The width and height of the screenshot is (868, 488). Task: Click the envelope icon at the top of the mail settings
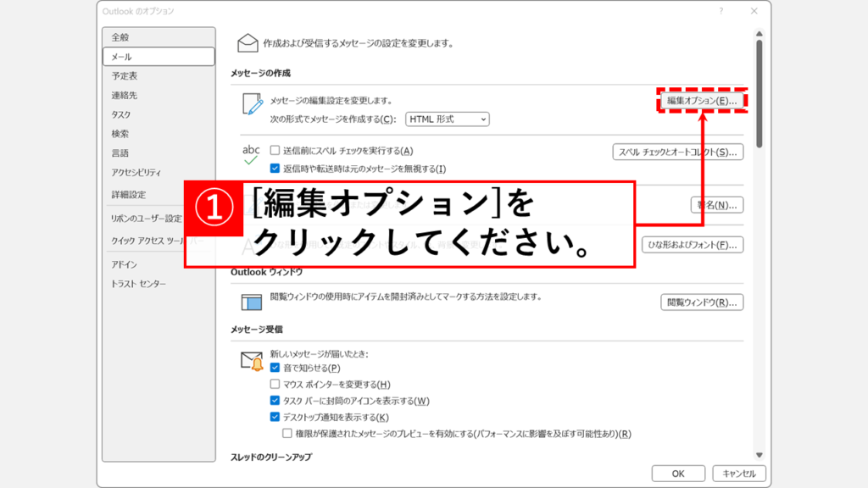[248, 43]
